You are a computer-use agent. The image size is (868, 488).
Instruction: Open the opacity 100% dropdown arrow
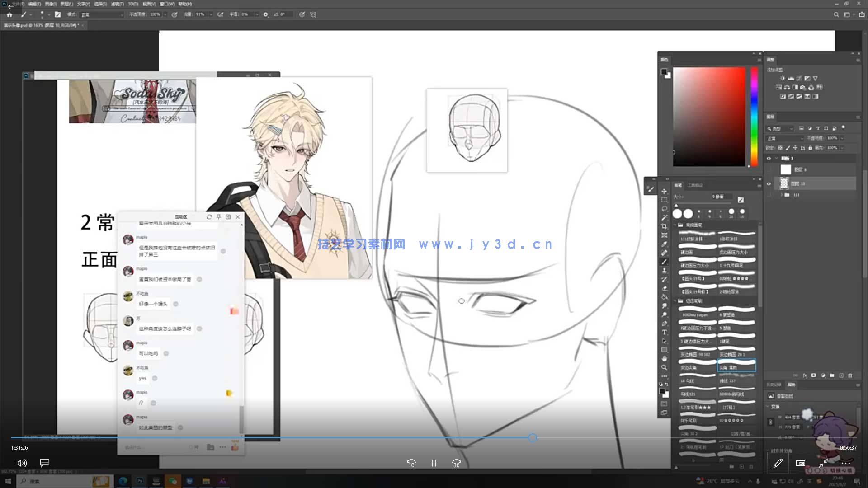165,14
